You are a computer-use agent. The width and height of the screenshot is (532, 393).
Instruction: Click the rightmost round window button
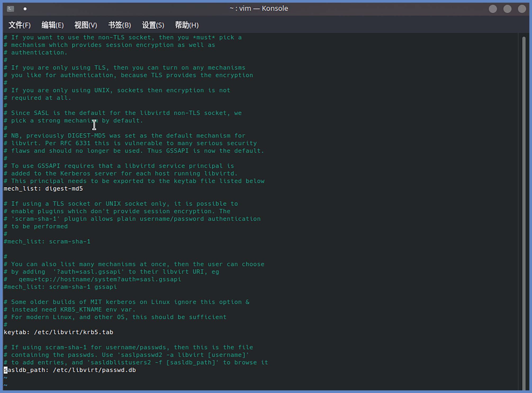[x=522, y=9]
